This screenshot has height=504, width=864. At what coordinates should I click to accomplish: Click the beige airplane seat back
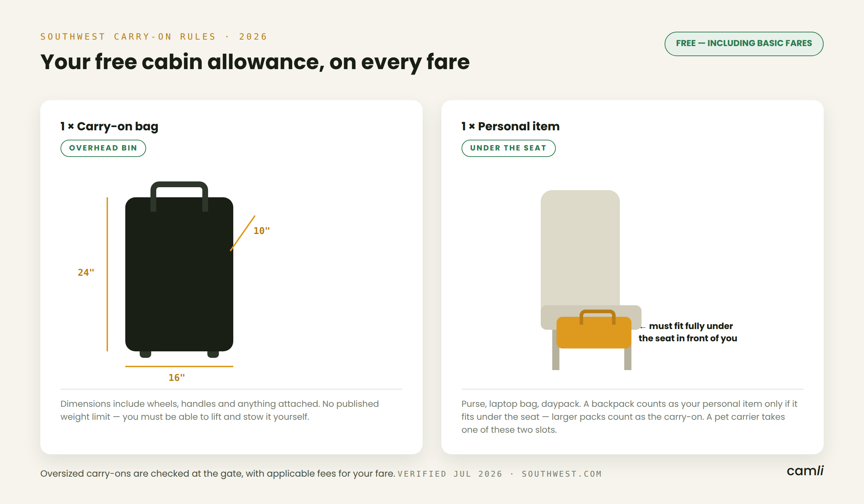pos(580,248)
